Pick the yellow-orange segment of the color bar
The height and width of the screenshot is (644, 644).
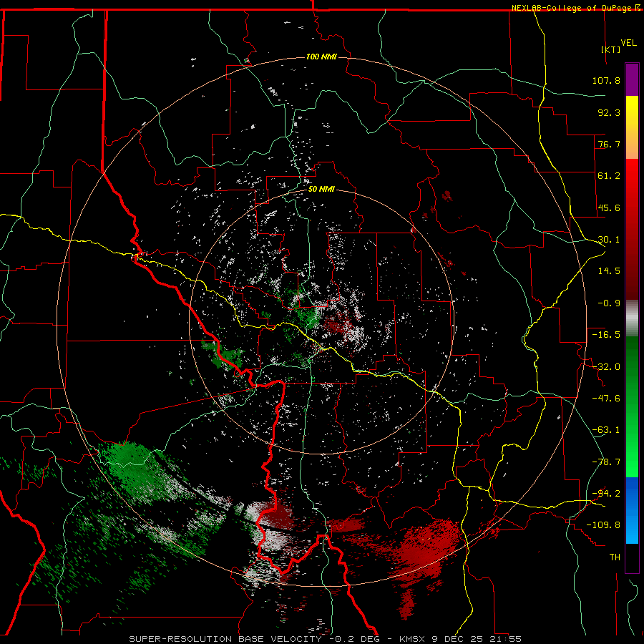pyautogui.click(x=632, y=127)
